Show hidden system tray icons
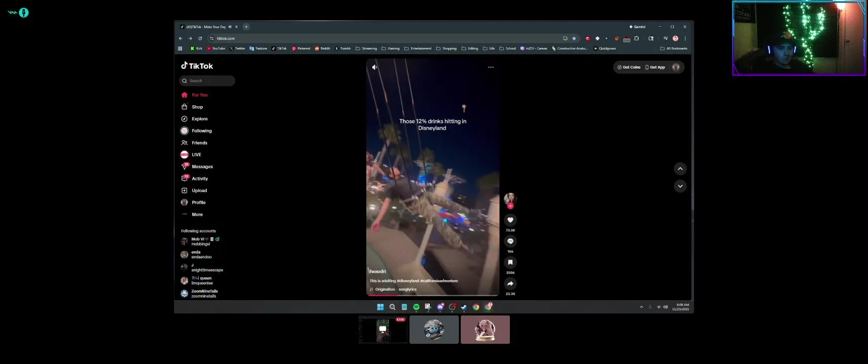 pos(641,307)
